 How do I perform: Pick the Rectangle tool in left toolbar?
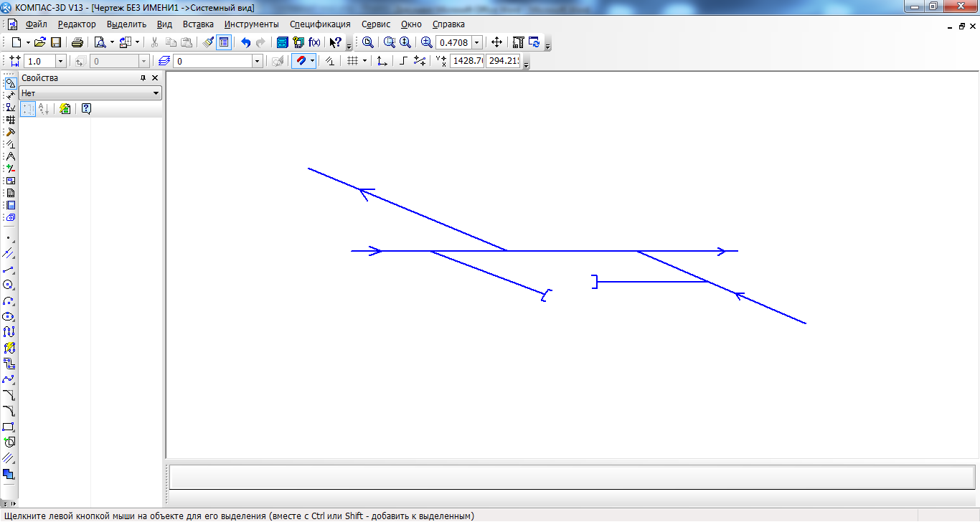click(x=9, y=427)
